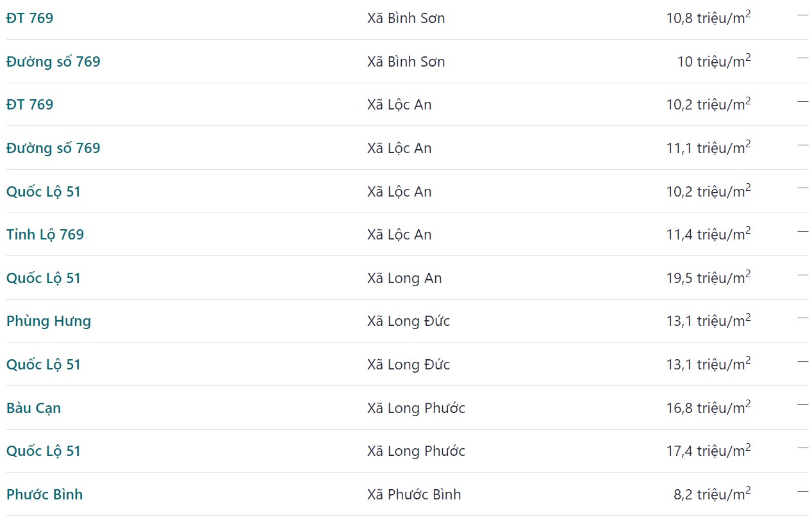Click dash icon beside 11,1 triệu/m² price
812x518 pixels.
[x=803, y=145]
